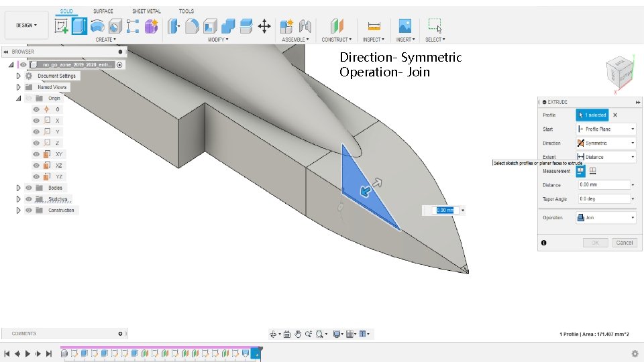Click the Taper Angle field

[604, 198]
